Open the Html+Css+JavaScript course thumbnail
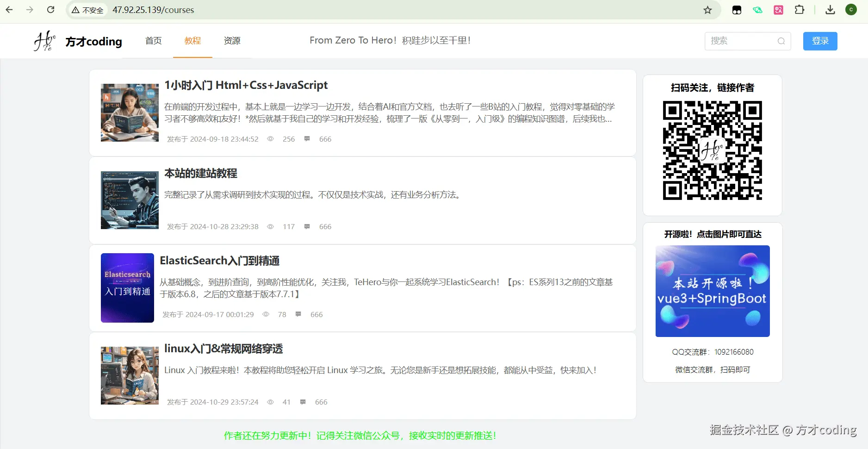Screen dimensions: 868x449 click(x=130, y=112)
